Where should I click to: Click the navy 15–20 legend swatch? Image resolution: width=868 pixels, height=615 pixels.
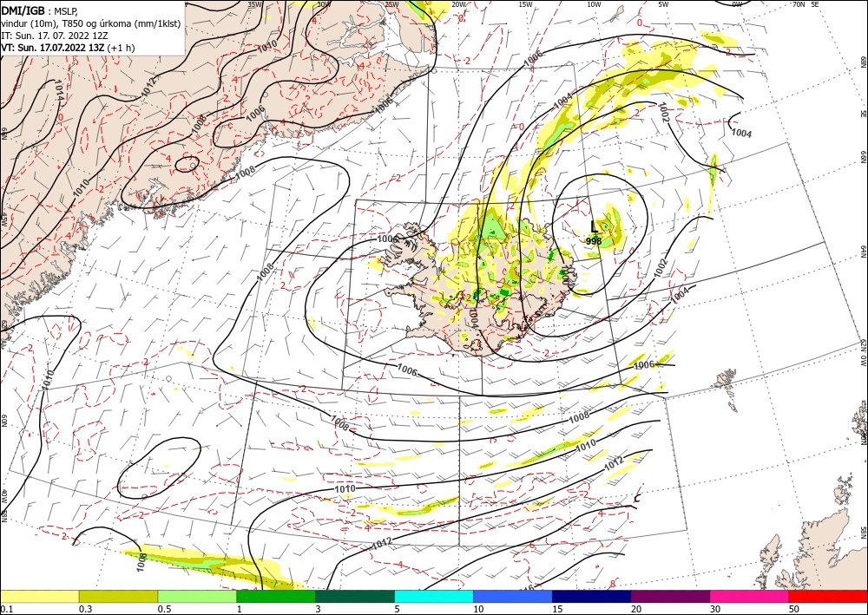coord(592,596)
